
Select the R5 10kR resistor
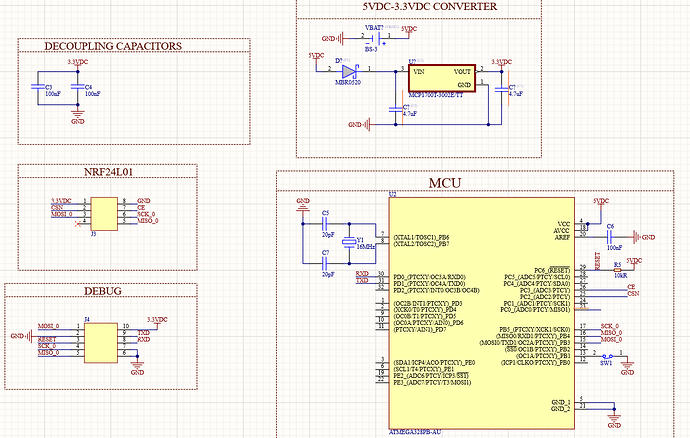(x=617, y=270)
